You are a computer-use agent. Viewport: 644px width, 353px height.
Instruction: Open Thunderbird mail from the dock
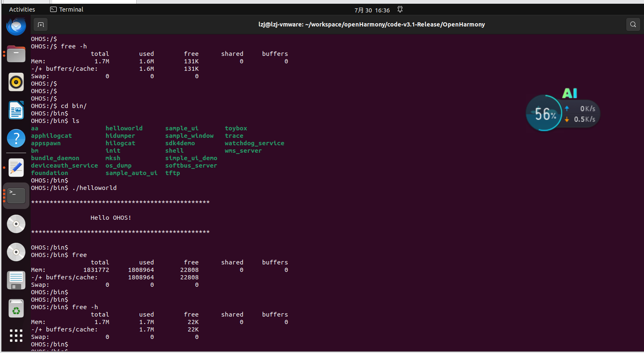pos(16,26)
